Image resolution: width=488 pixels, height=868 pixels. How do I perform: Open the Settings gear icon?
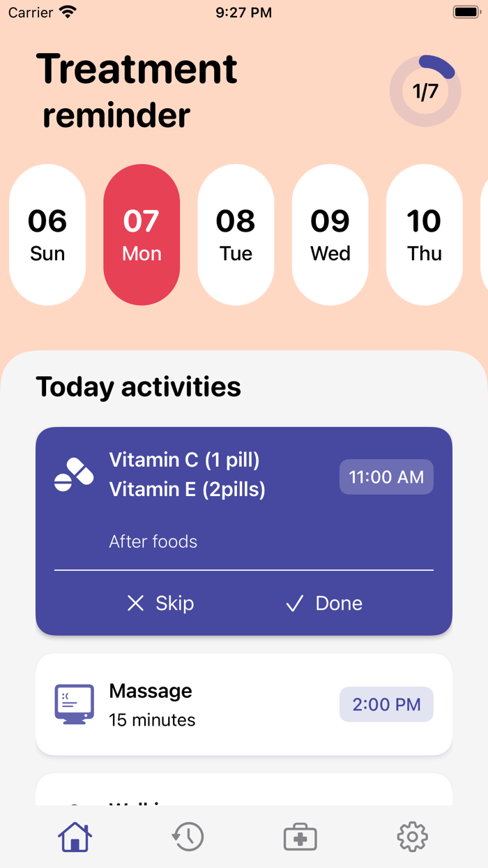coord(412,836)
